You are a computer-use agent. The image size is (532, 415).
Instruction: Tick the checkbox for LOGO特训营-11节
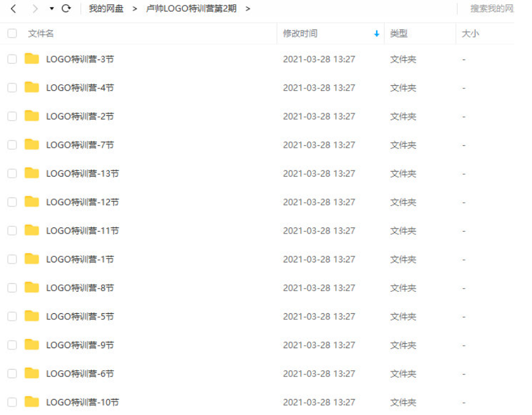12,230
